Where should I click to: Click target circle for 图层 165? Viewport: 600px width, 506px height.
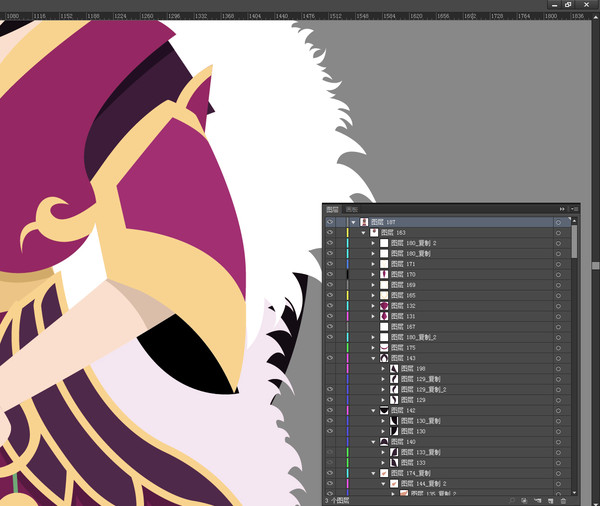558,295
